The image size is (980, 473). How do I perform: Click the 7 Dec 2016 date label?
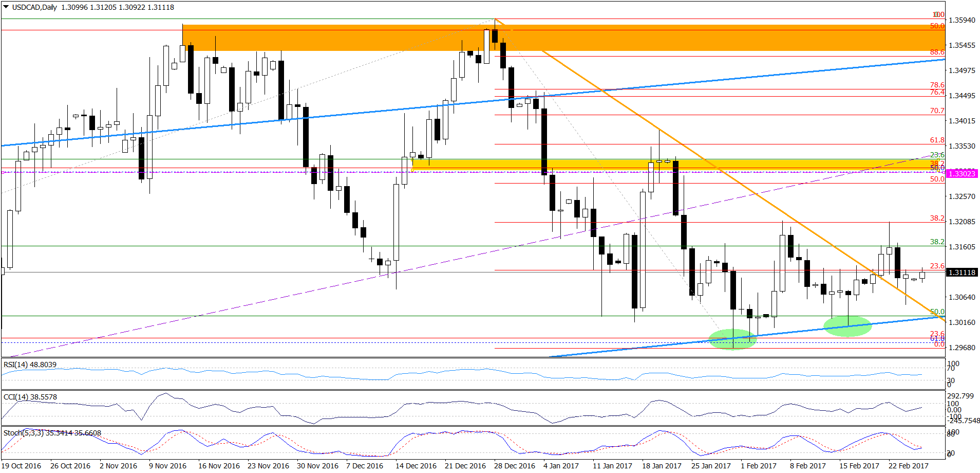point(365,466)
